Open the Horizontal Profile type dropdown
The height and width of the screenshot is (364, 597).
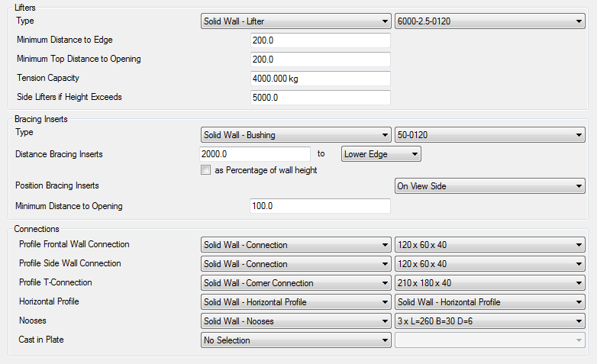point(295,302)
